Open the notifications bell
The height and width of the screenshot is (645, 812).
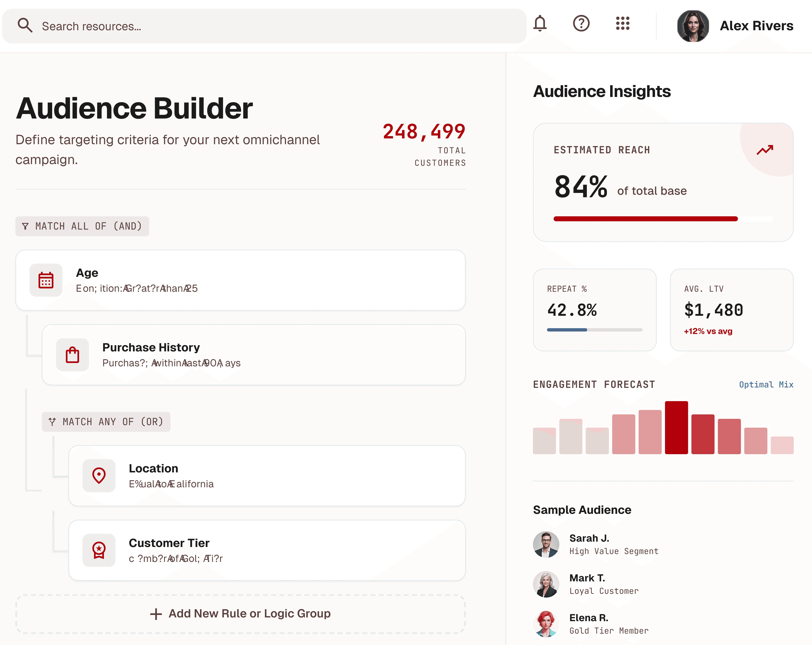tap(540, 23)
